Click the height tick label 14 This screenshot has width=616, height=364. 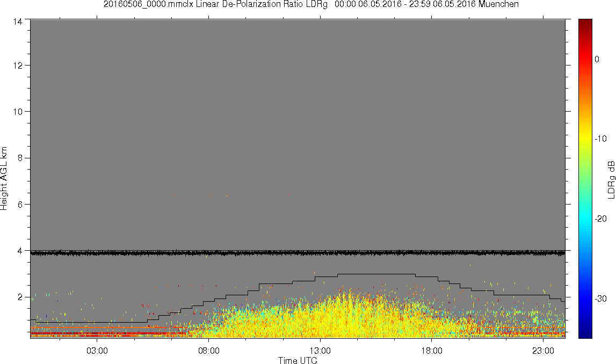(x=17, y=22)
